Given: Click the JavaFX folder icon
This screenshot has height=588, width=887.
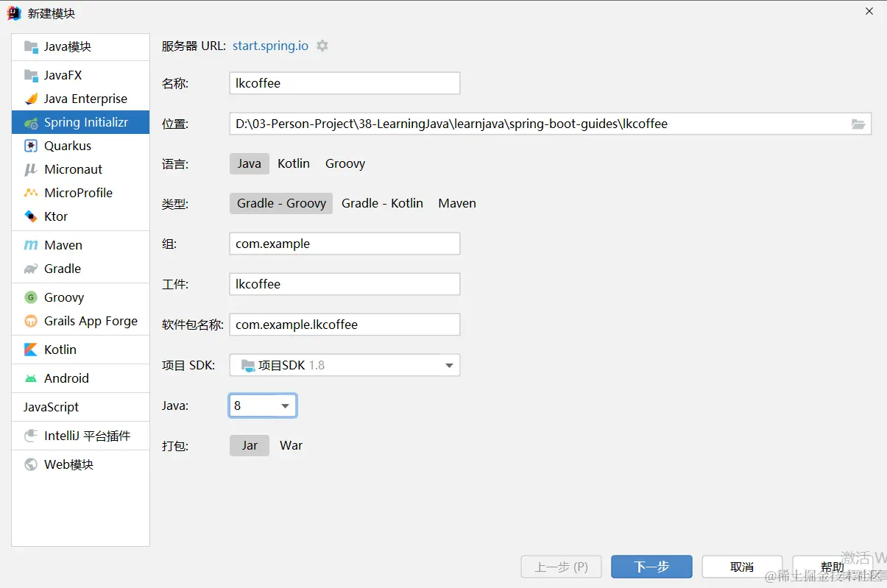Looking at the screenshot, I should [31, 75].
